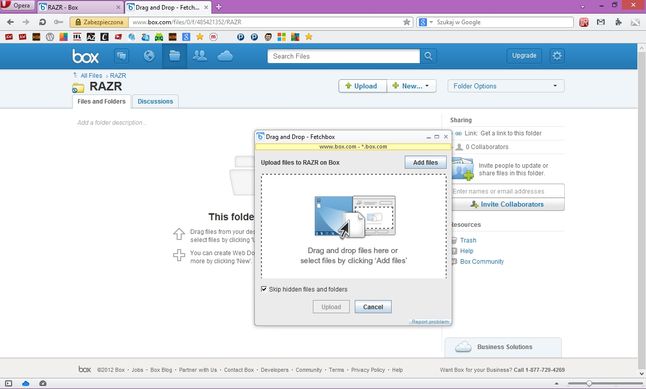Go forward with browser forward arrow

click(26, 22)
